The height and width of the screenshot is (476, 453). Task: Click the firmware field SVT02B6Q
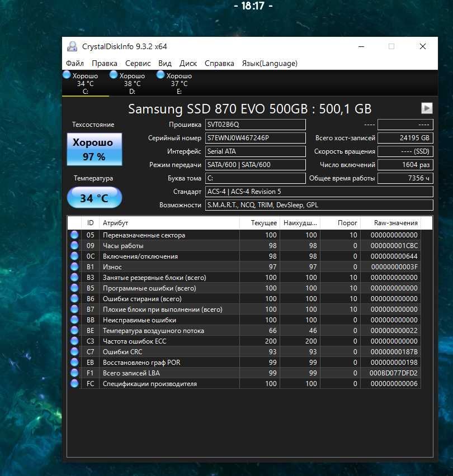pos(255,125)
